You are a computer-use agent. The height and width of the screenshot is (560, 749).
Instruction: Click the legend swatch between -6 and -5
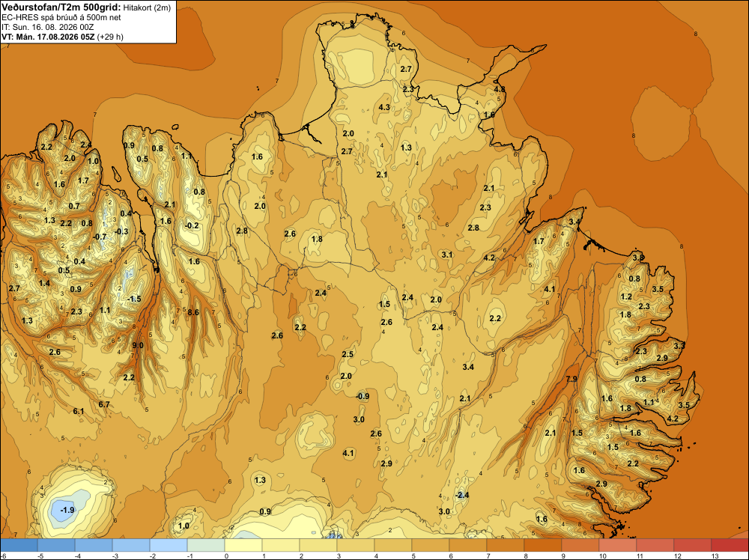coord(19,545)
